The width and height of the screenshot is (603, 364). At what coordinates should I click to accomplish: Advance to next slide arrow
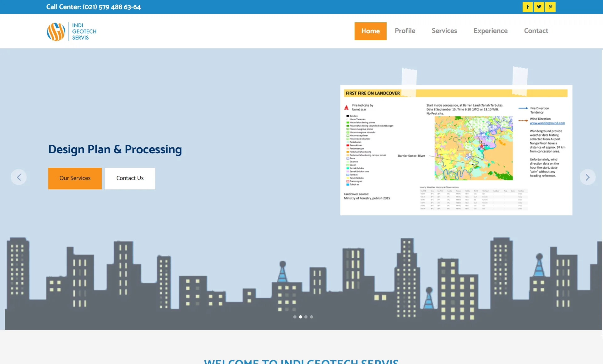tap(587, 177)
